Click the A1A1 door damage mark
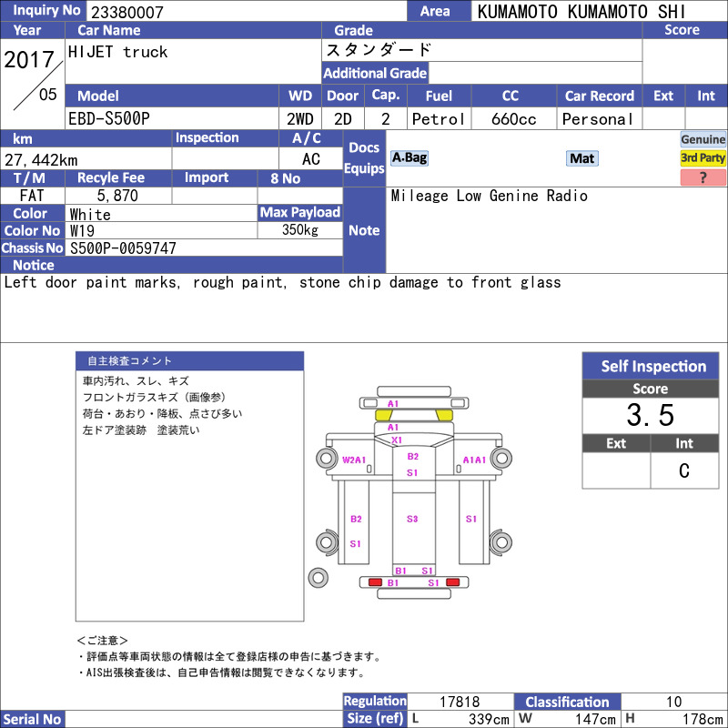Image resolution: width=728 pixels, height=728 pixels. tap(474, 460)
